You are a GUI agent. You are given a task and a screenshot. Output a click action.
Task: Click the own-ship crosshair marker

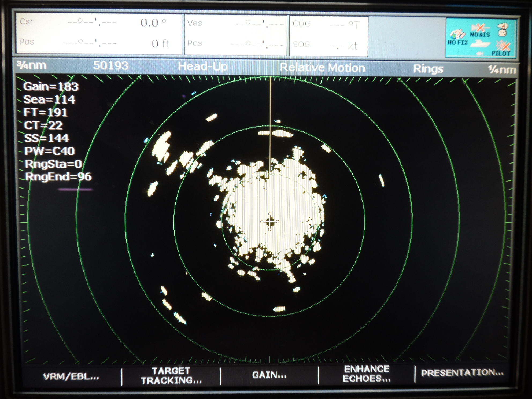pyautogui.click(x=270, y=221)
